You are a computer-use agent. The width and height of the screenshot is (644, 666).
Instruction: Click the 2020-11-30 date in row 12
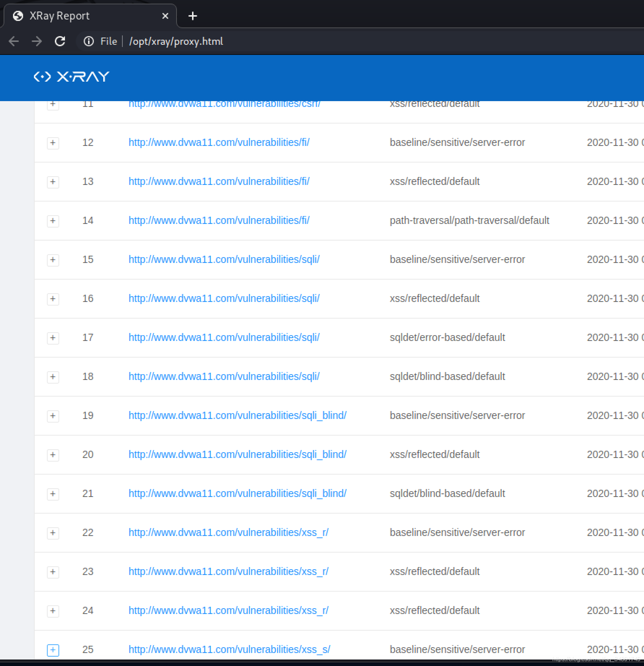coord(613,142)
